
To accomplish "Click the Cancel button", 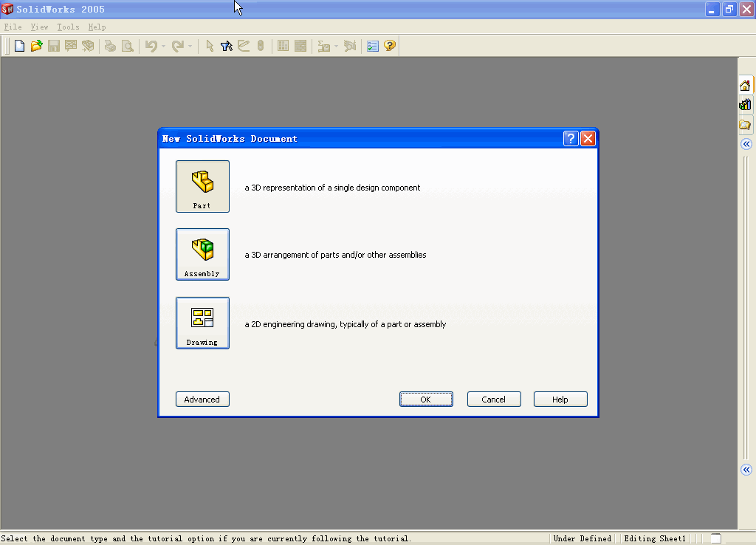I will [x=494, y=400].
